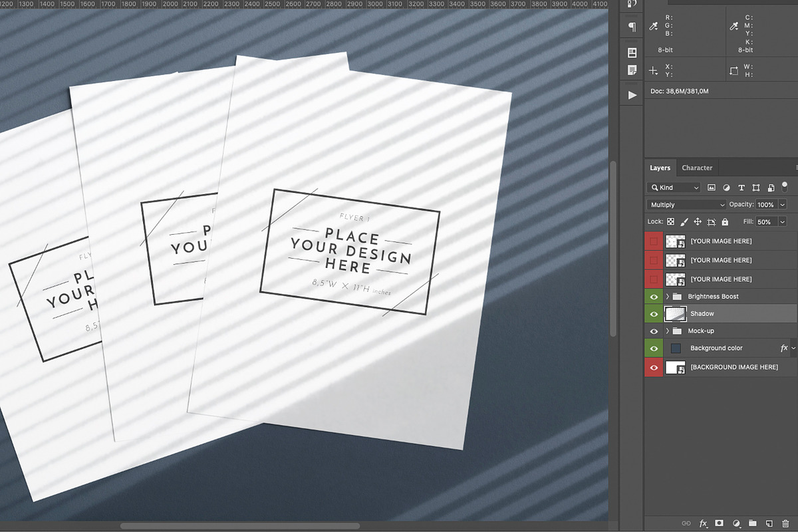
Task: Open the Fill slider dropdown arrow
Action: tap(782, 221)
